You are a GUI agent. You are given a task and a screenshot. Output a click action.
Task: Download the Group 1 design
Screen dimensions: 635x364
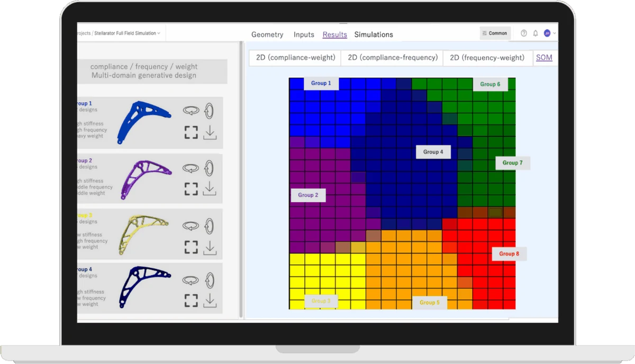[210, 132]
